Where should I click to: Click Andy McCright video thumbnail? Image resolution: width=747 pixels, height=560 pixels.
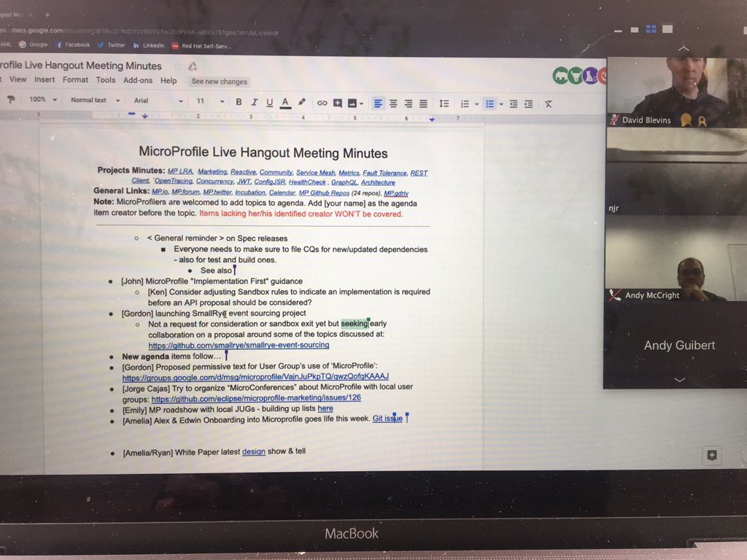coord(677,258)
